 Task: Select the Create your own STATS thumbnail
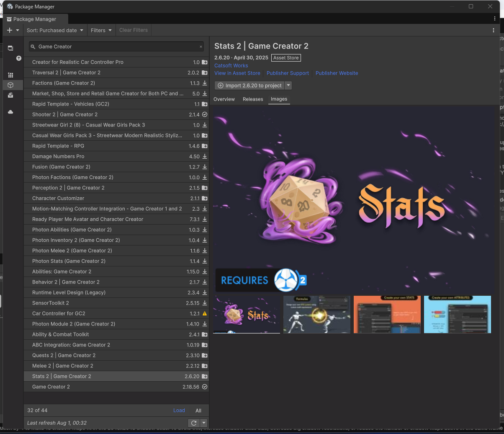[x=387, y=315]
